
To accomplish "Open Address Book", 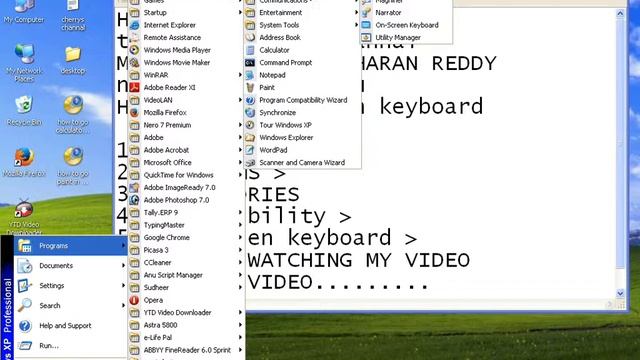I will tap(302, 38).
